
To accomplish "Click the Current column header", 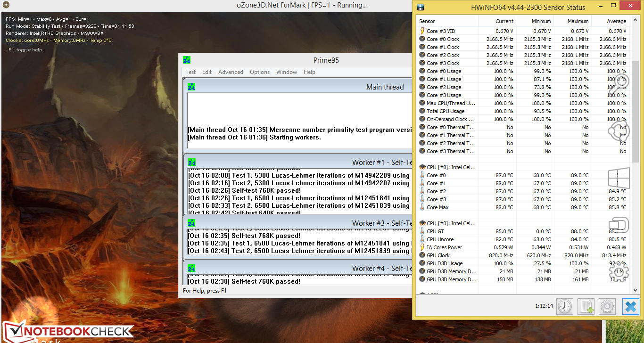I will [x=497, y=21].
